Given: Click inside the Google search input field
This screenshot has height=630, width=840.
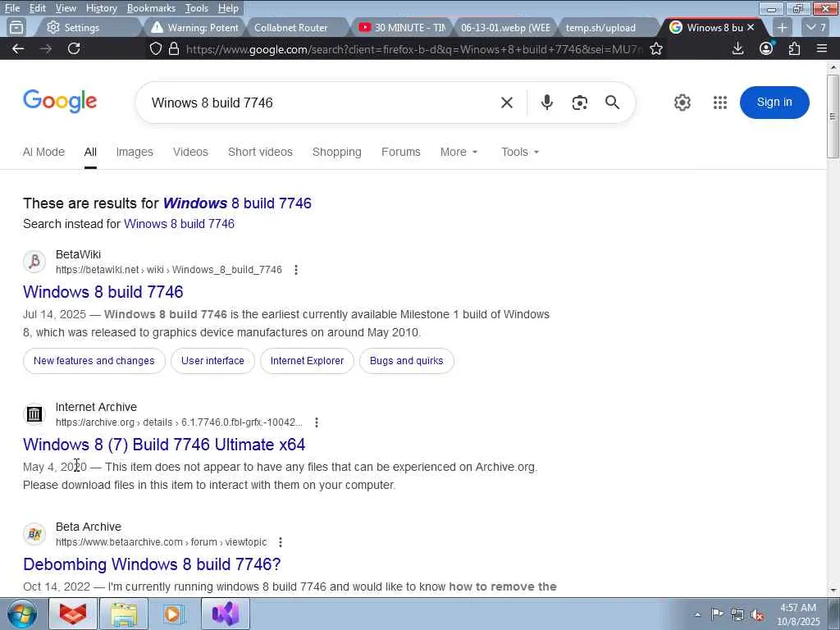Looking at the screenshot, I should coord(322,103).
